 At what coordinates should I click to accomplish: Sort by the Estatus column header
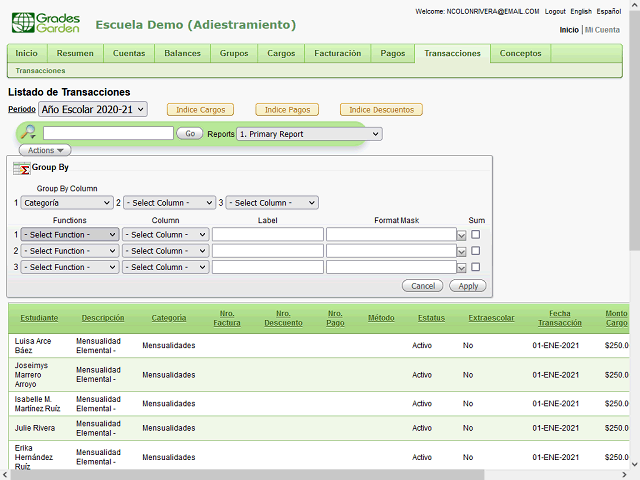coord(431,318)
